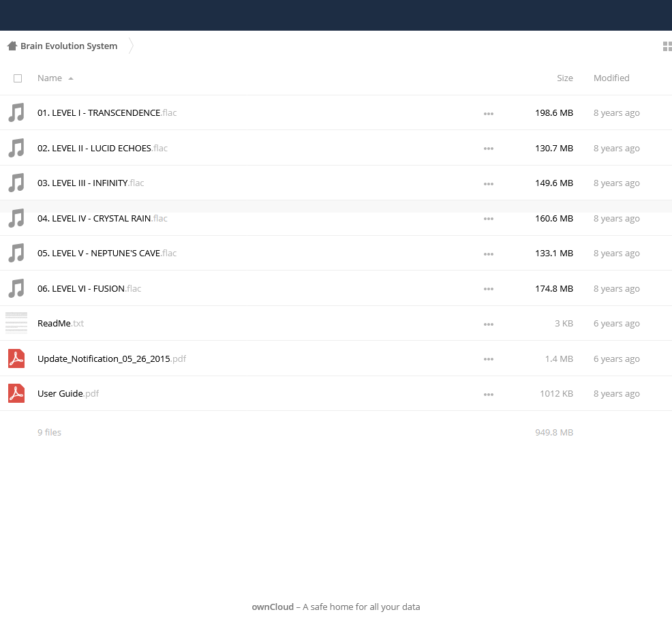Click modified date of 01. LEVEL I row
This screenshot has width=672, height=627.
(x=616, y=112)
